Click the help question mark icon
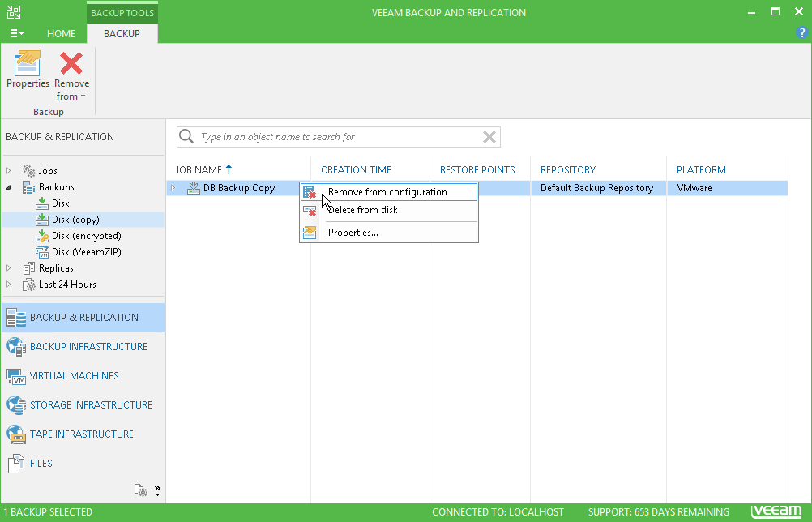The image size is (812, 522). point(801,33)
